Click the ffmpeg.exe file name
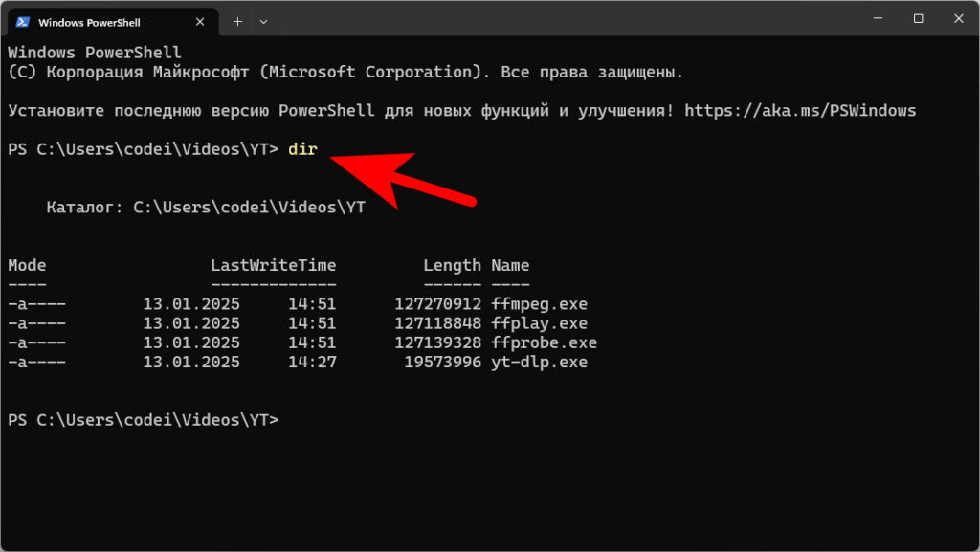Viewport: 980px width, 552px height. pos(539,304)
